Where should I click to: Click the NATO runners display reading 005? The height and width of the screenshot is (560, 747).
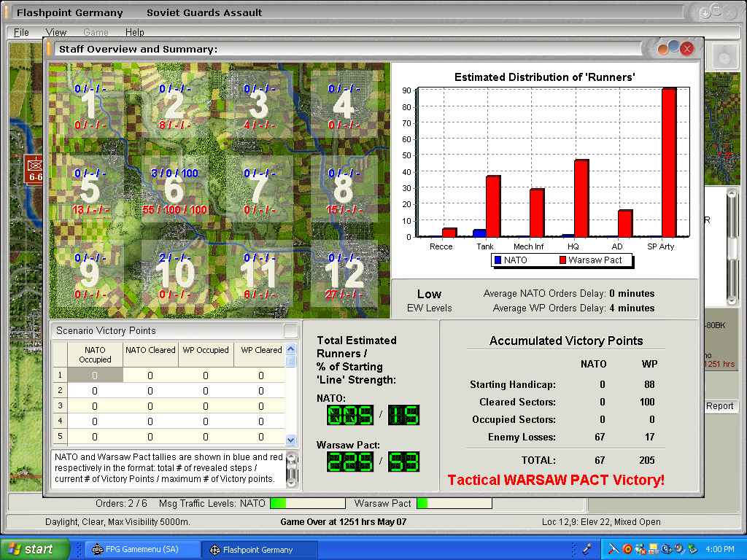[350, 415]
